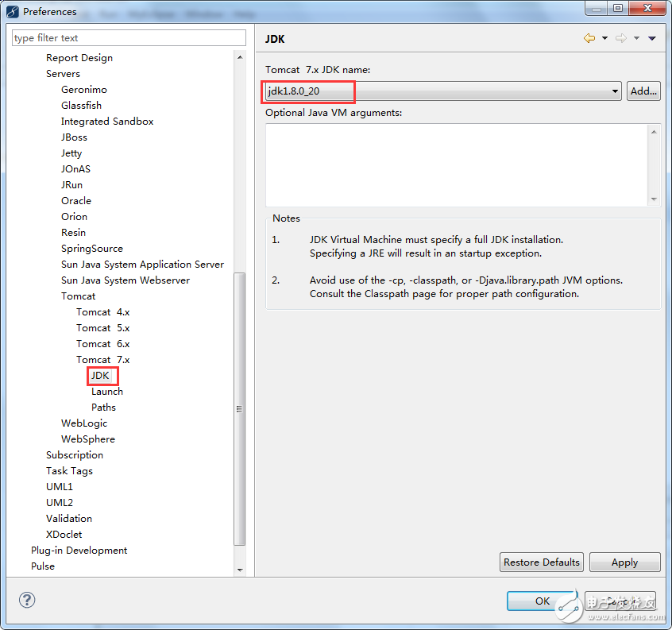Expand the Tomcat JDK name combo box

point(615,91)
